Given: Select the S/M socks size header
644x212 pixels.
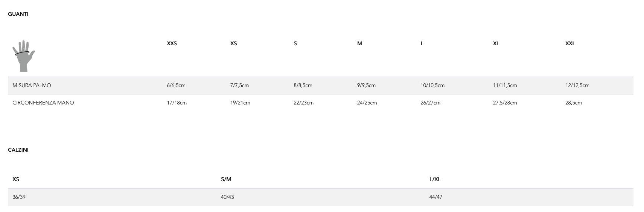Looking at the screenshot, I should (x=226, y=179).
